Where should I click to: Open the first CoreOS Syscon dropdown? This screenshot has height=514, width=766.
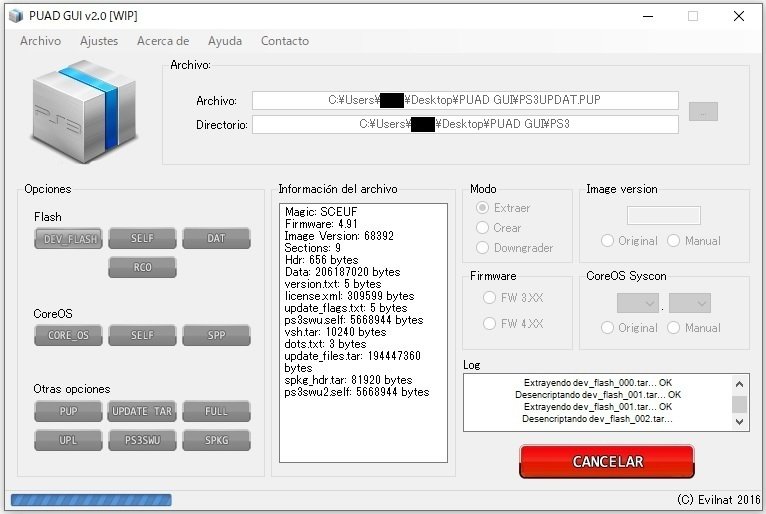638,303
